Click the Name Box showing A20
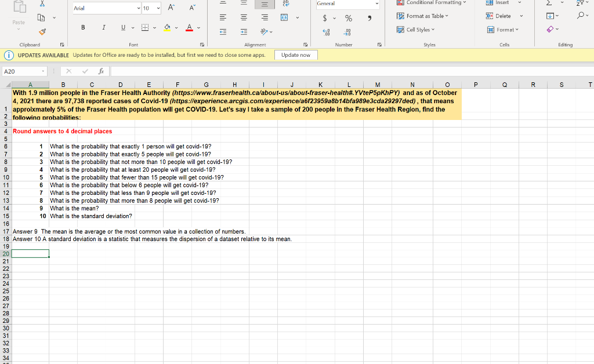Screen dimensions: 594x364 [24, 71]
